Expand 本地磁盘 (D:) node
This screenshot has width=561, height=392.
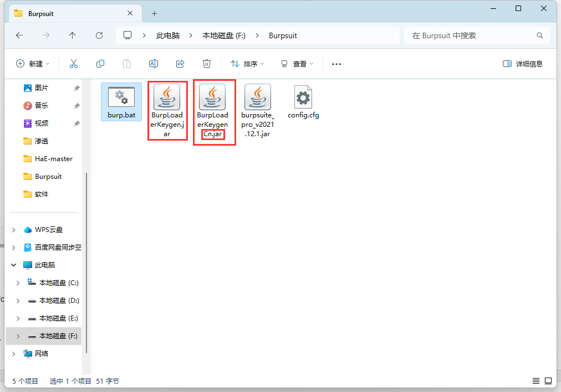pos(18,301)
